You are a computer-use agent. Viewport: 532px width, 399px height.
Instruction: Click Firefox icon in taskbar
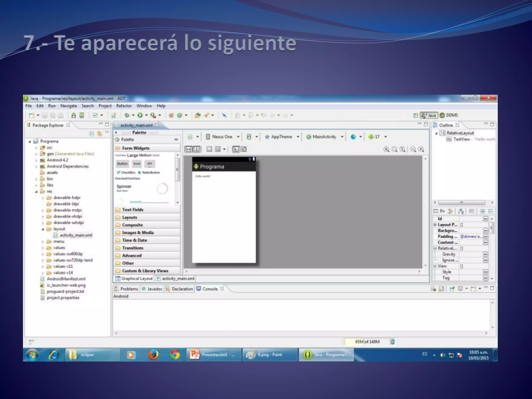(153, 355)
